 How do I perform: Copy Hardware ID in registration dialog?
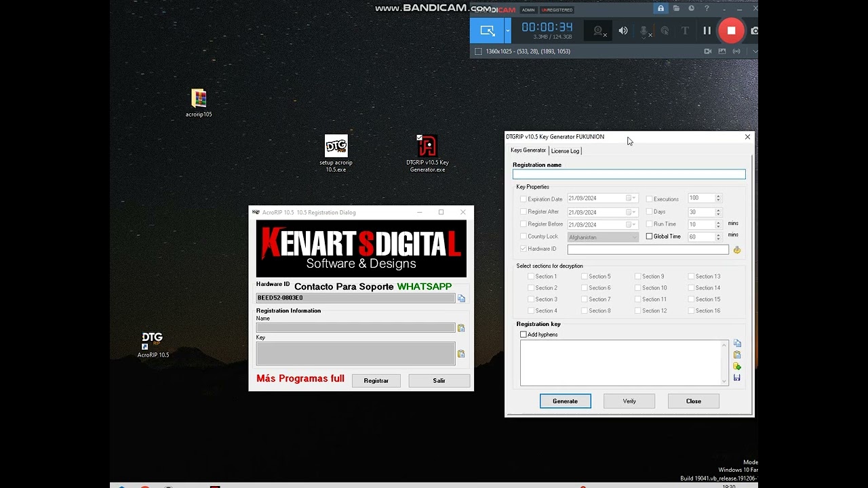tap(461, 298)
